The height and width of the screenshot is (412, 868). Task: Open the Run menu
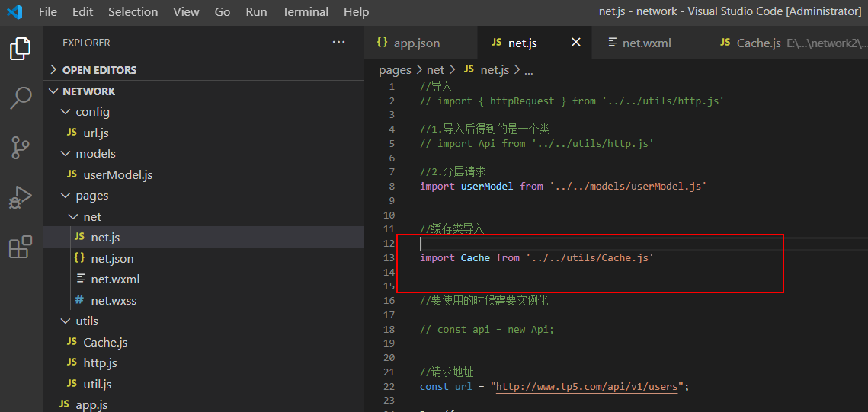pyautogui.click(x=256, y=11)
